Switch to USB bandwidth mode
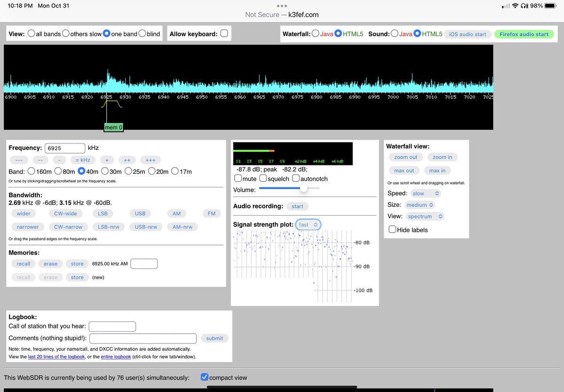The width and height of the screenshot is (564, 392). click(140, 213)
